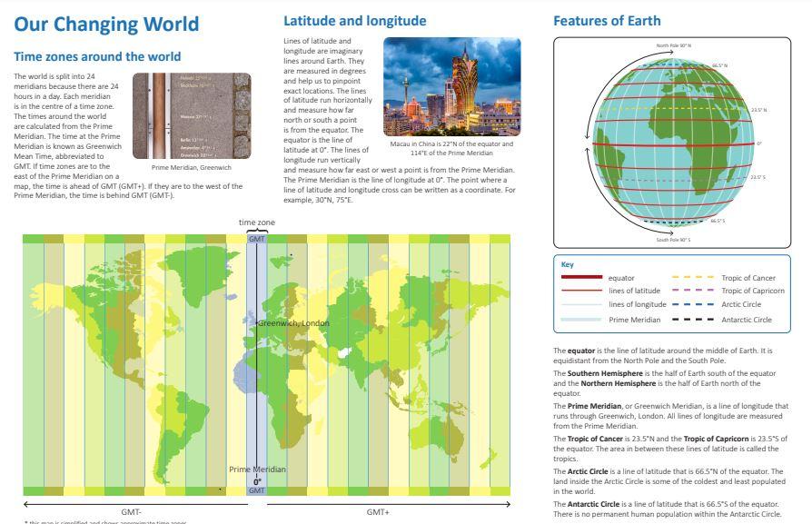This screenshot has width=812, height=524.
Task: Click the Macau city skyline photo
Action: pyautogui.click(x=451, y=86)
